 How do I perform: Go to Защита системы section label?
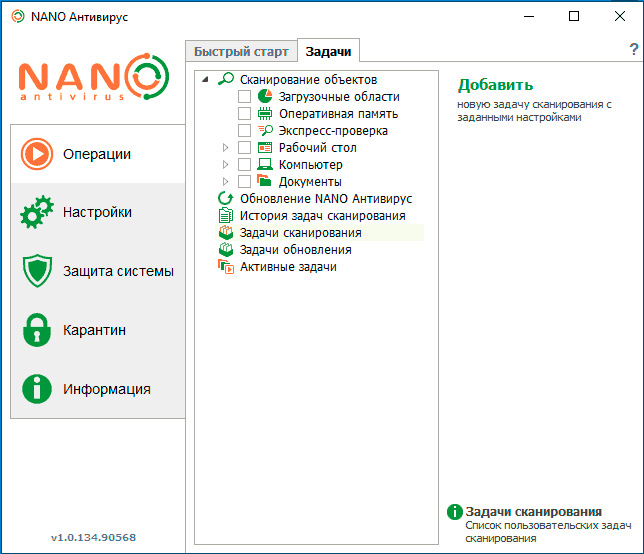pyautogui.click(x=118, y=271)
